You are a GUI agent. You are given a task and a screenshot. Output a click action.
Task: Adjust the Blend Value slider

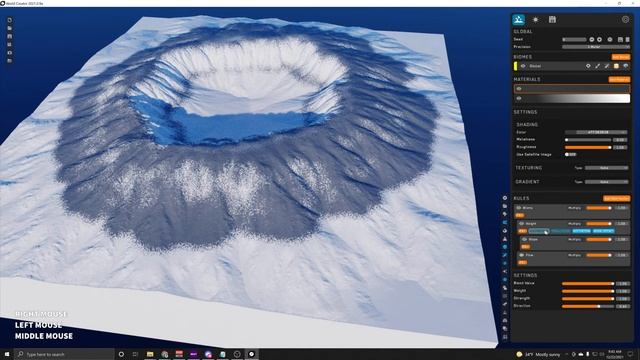588,283
